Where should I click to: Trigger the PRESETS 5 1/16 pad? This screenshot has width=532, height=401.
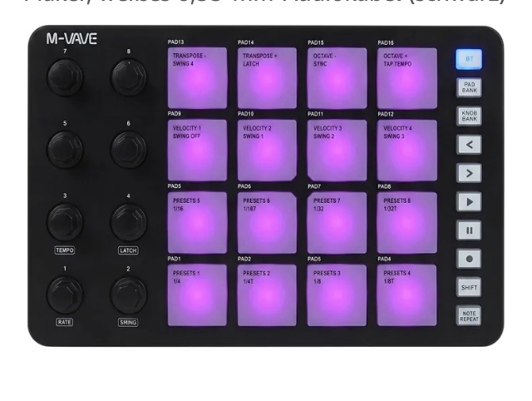(197, 223)
